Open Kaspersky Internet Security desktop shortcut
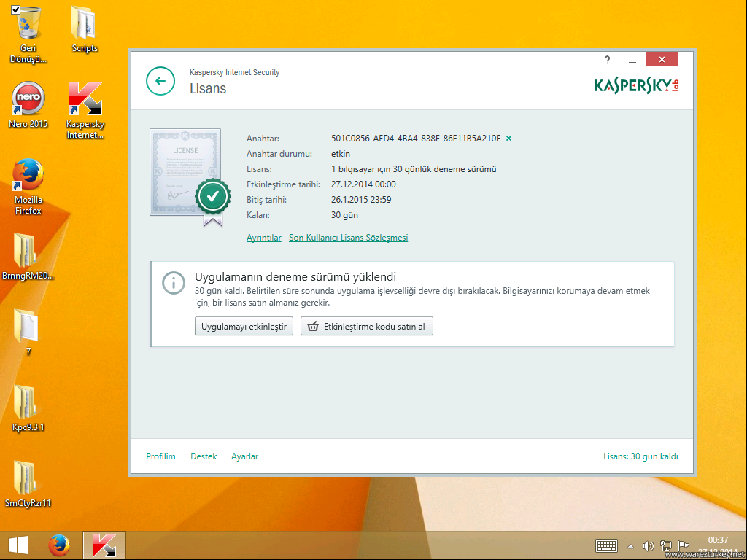Screen dimensions: 747x560 (85, 99)
